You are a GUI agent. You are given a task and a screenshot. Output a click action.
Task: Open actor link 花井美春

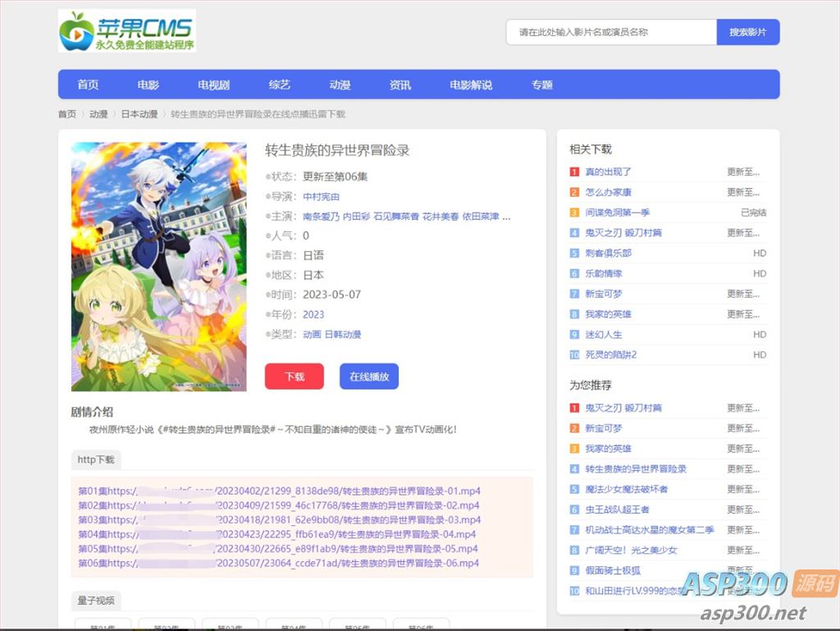pyautogui.click(x=441, y=217)
